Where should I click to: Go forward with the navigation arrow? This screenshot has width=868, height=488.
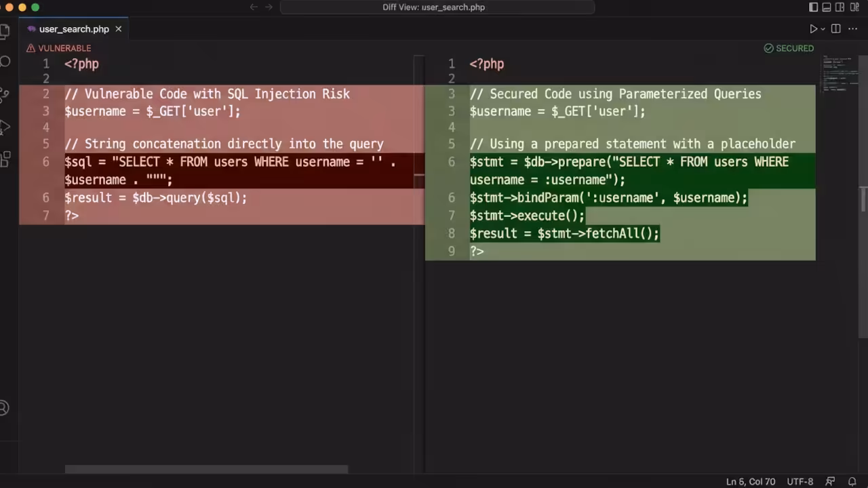pyautogui.click(x=269, y=7)
